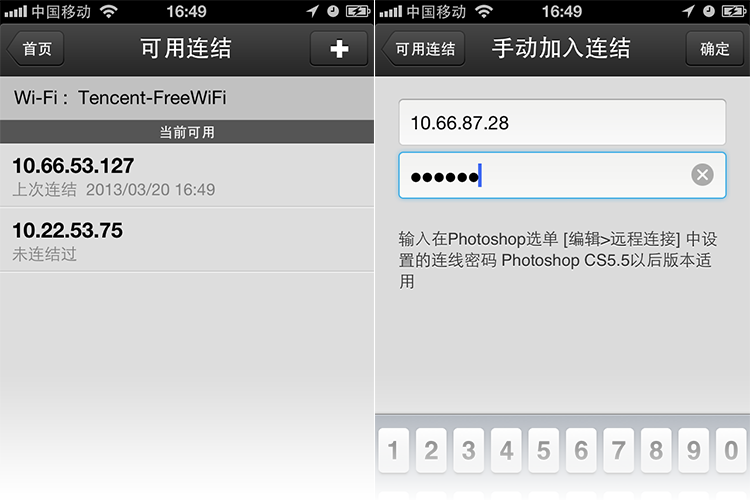Tap the plus icon to add a connection

(x=339, y=48)
